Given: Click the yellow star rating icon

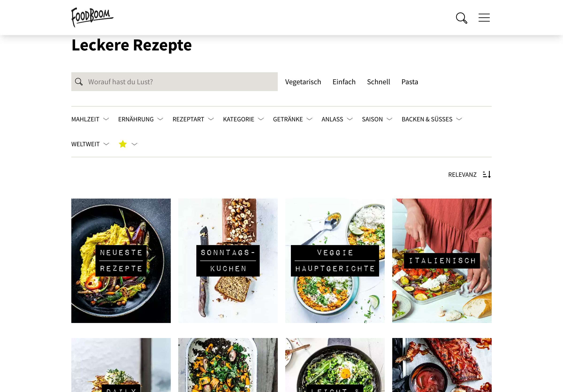Looking at the screenshot, I should [x=123, y=144].
